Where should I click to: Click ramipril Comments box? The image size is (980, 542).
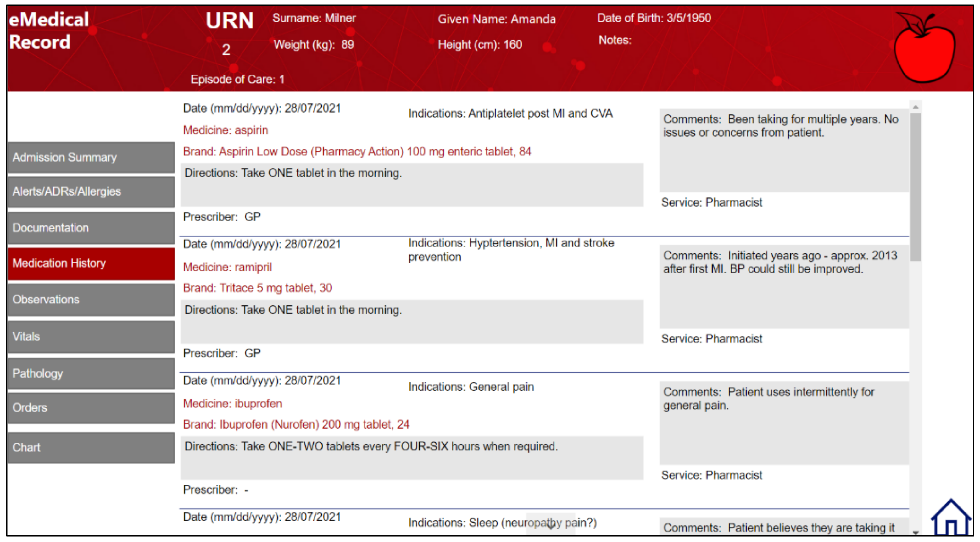pyautogui.click(x=784, y=286)
